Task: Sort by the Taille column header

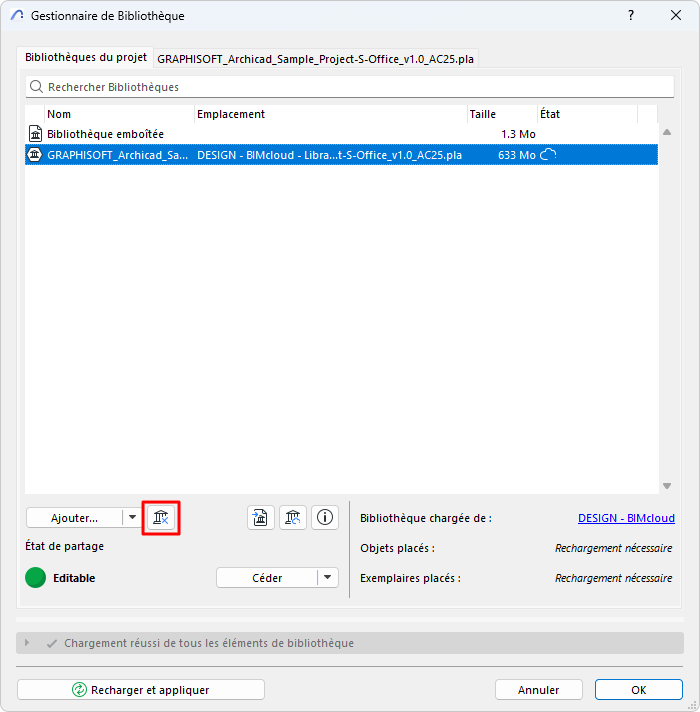Action: pos(502,114)
